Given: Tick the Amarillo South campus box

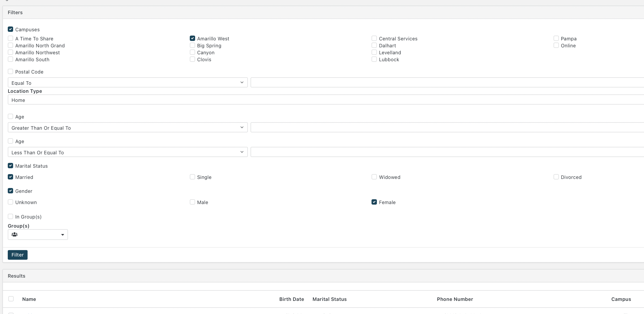Looking at the screenshot, I should tap(10, 59).
